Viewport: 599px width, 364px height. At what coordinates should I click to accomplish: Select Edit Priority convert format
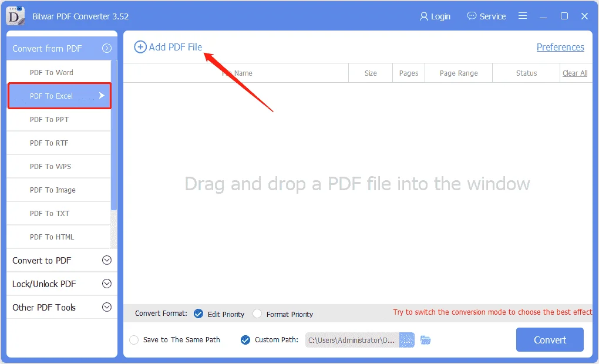[x=198, y=314]
